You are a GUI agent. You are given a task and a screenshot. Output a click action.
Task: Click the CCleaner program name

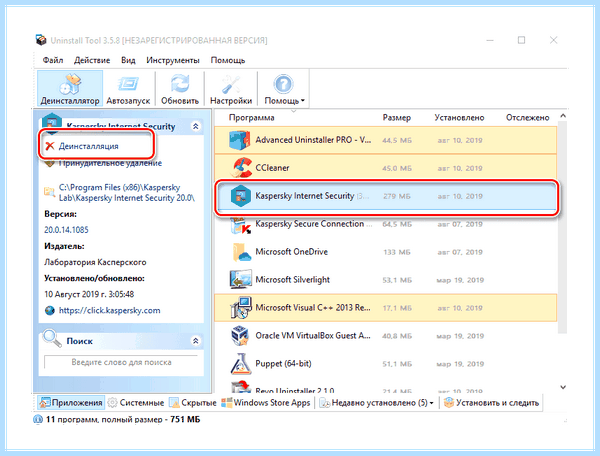(272, 168)
